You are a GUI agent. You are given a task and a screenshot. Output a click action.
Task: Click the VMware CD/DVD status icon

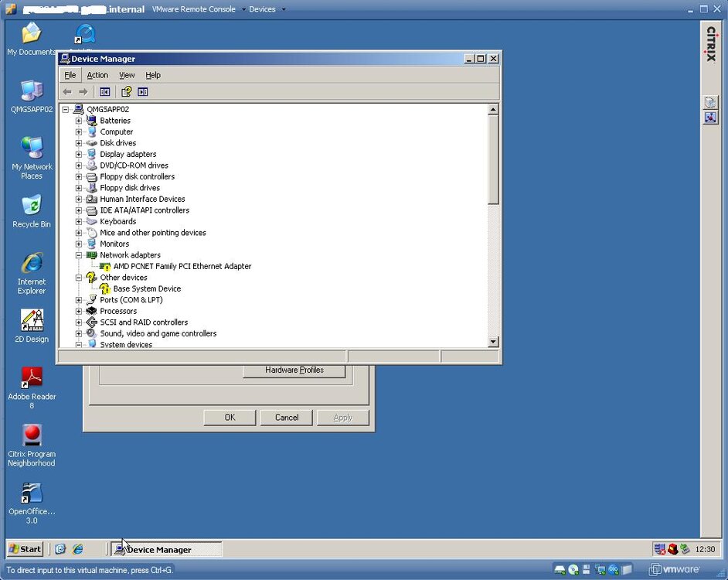(574, 570)
